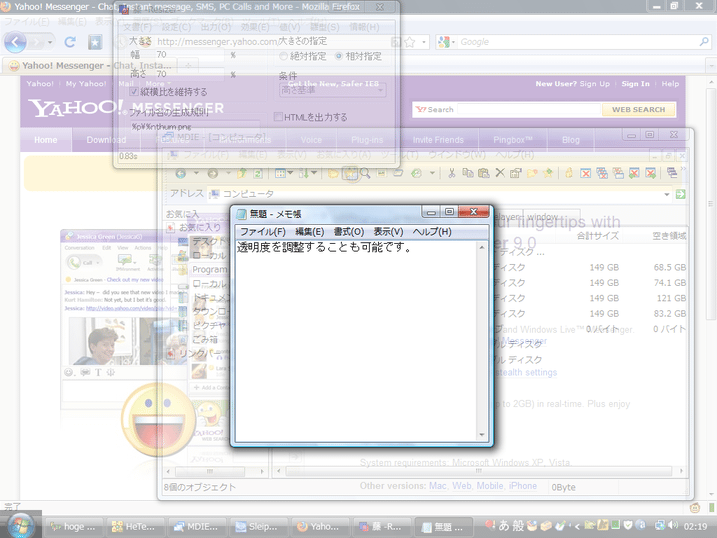Open MDIE ウインドウ(W) menu

[x=457, y=155]
